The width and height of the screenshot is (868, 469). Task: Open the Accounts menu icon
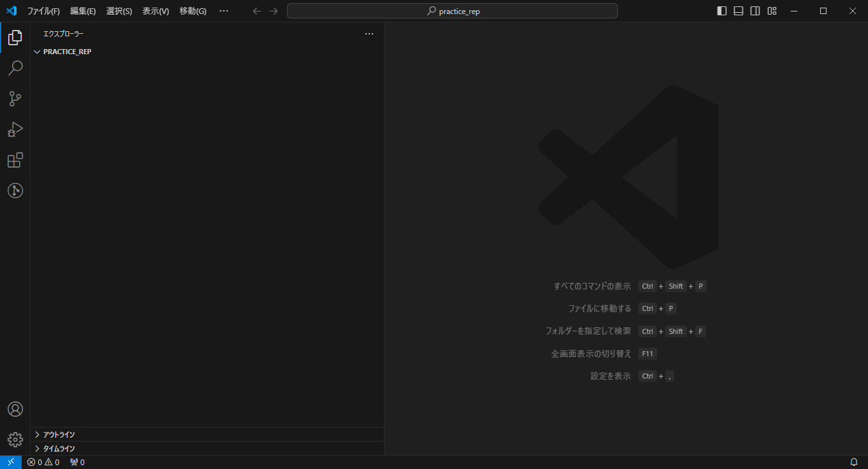click(15, 409)
